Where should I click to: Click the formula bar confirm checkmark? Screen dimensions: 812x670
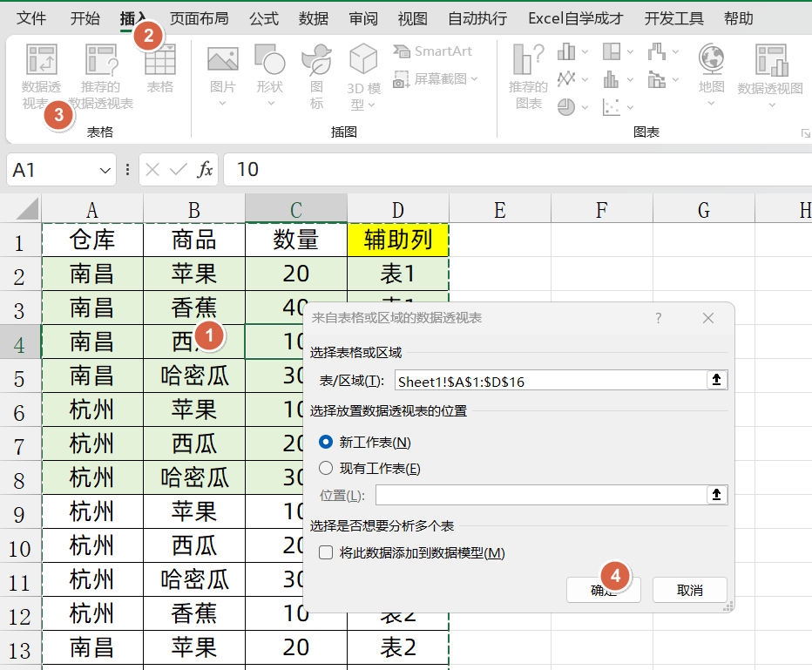[178, 169]
